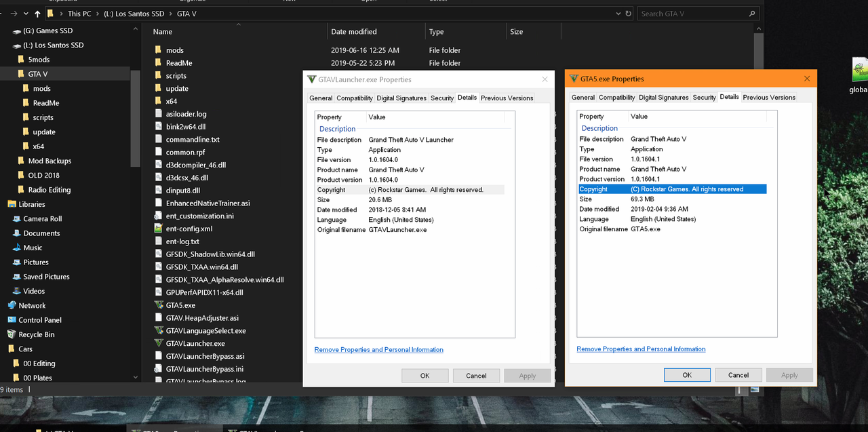Image resolution: width=868 pixels, height=432 pixels.
Task: Open the recent locations dropdown arrow
Action: pos(26,14)
